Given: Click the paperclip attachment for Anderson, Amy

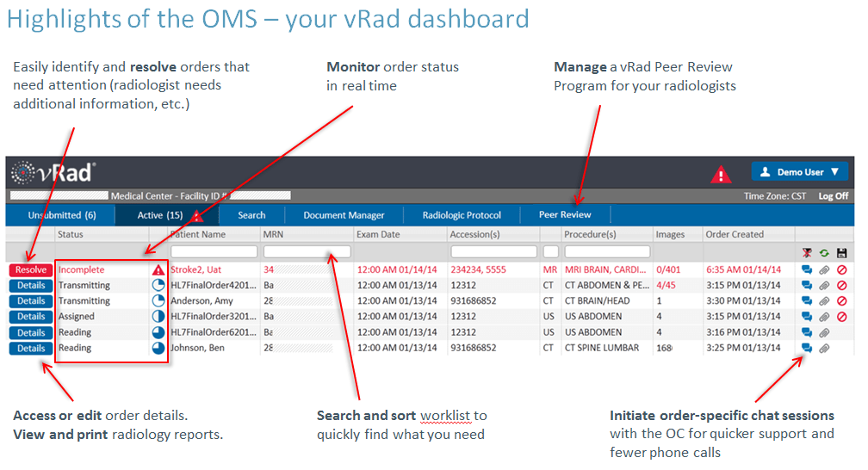Looking at the screenshot, I should click(x=824, y=301).
